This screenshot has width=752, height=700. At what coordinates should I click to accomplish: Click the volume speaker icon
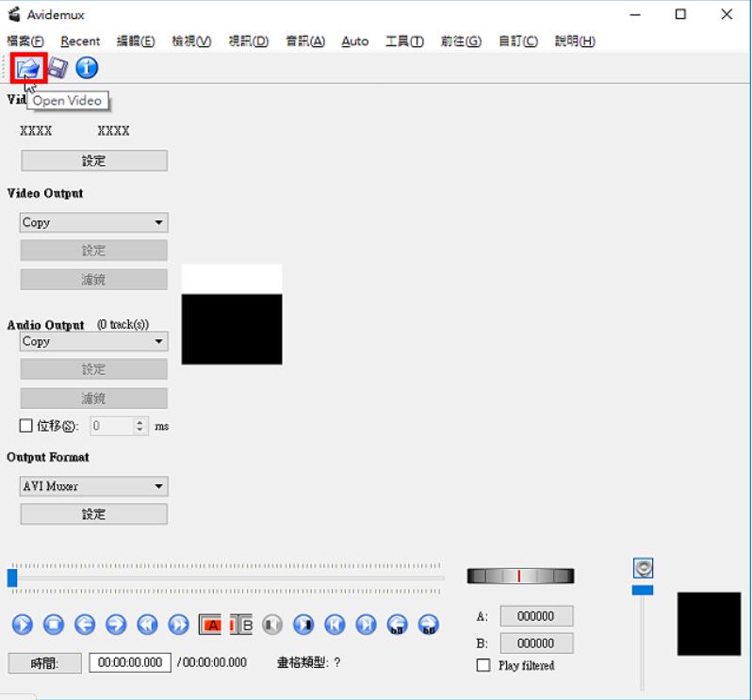tap(643, 568)
